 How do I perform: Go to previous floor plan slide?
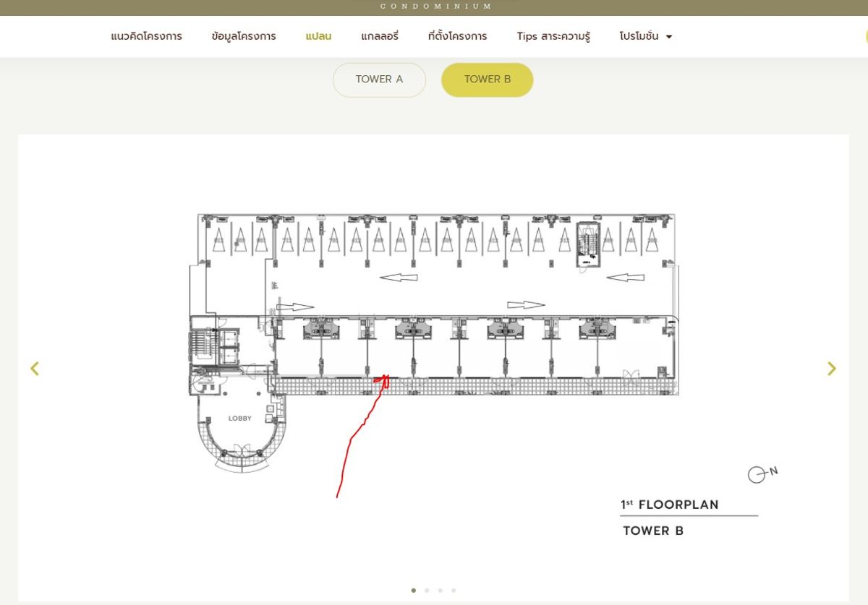[35, 369]
